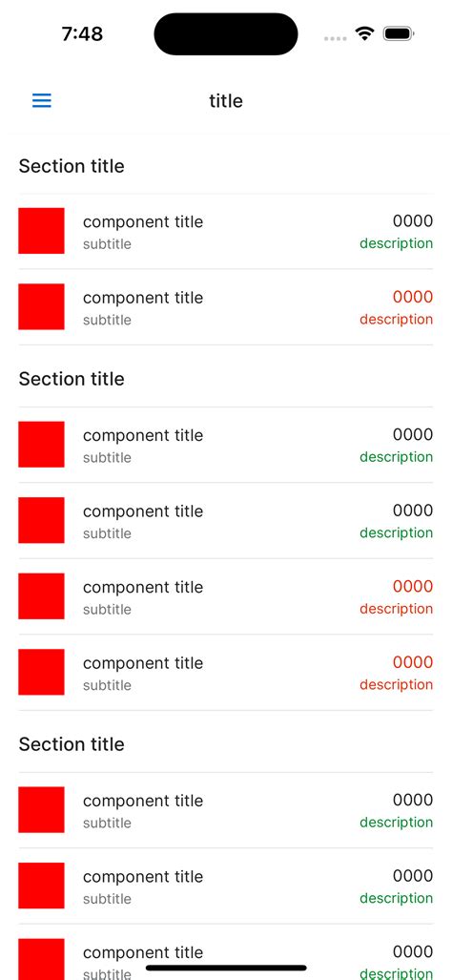Tap the red thumbnail of second item in first section
This screenshot has width=452, height=980.
(x=41, y=306)
